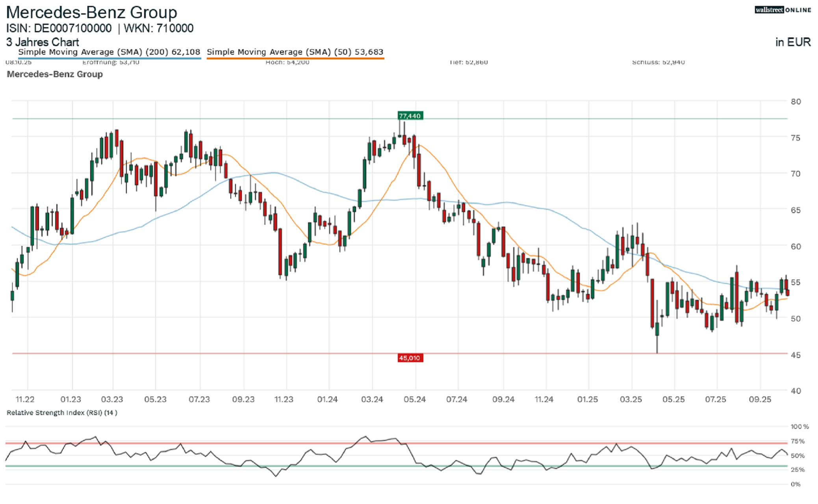Click the grey Mercedes-Benz Group chart series label
This screenshot has height=504, width=818.
point(55,74)
